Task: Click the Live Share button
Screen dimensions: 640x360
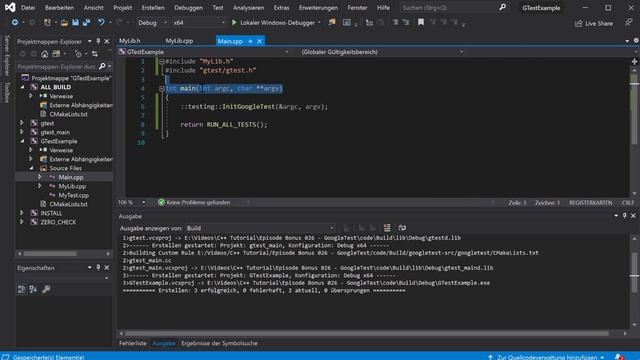Action: (594, 24)
